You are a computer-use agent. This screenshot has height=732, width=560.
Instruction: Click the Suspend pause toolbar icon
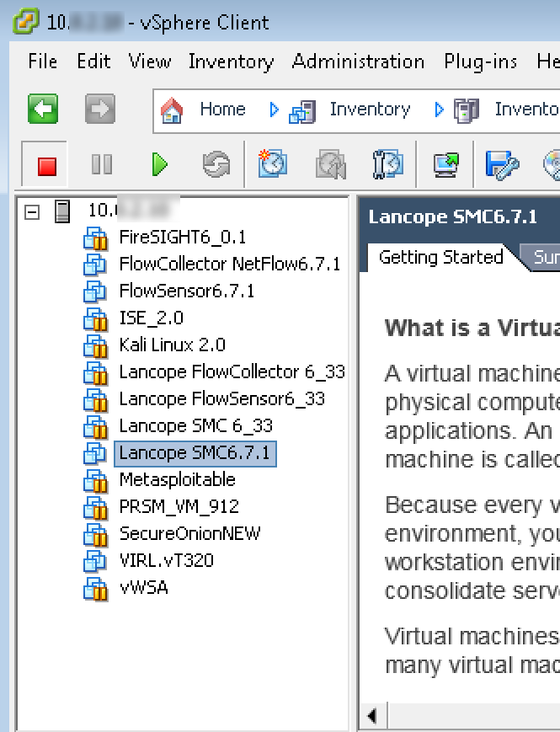[x=102, y=165]
